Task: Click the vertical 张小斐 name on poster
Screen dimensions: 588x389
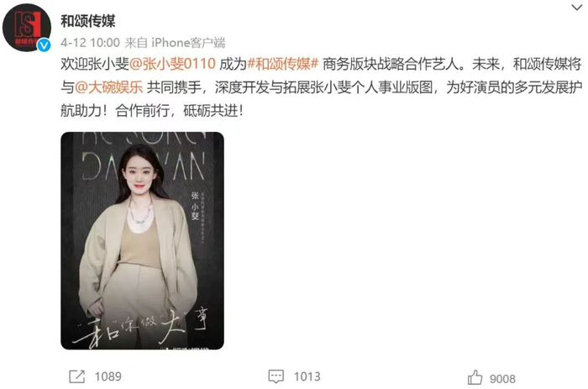Action: (x=195, y=206)
